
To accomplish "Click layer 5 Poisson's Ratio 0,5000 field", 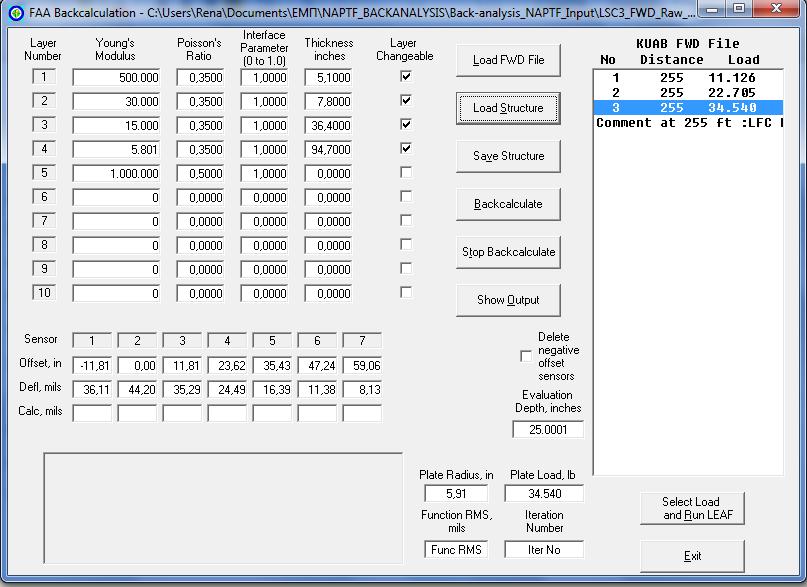I will pos(200,173).
